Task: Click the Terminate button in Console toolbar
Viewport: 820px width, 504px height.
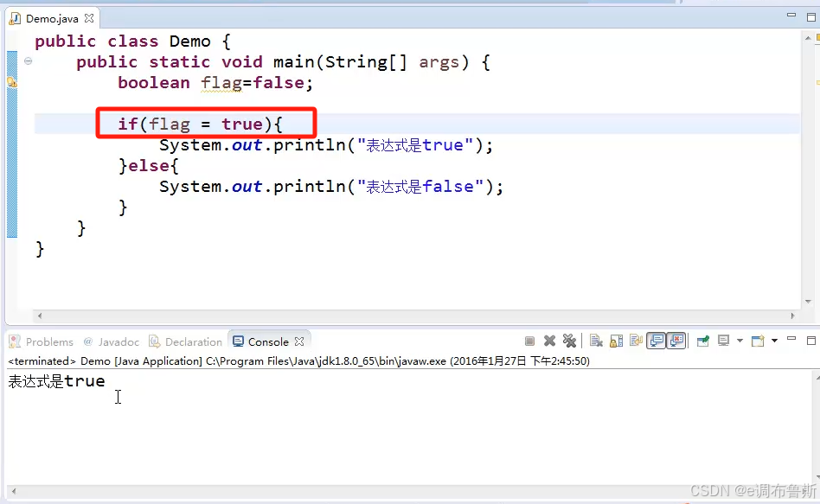Action: [529, 341]
